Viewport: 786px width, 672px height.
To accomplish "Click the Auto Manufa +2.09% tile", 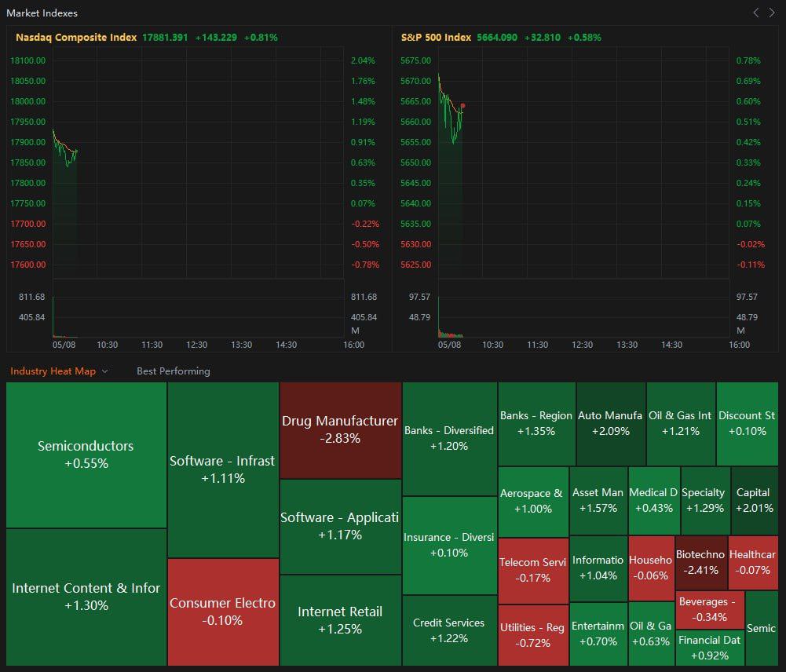I will tap(611, 424).
